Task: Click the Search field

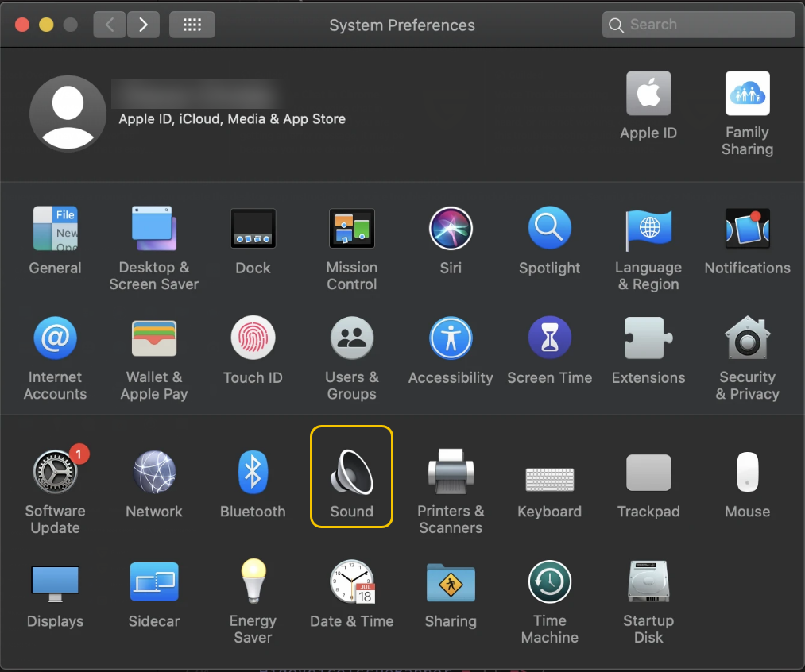Action: pos(699,25)
